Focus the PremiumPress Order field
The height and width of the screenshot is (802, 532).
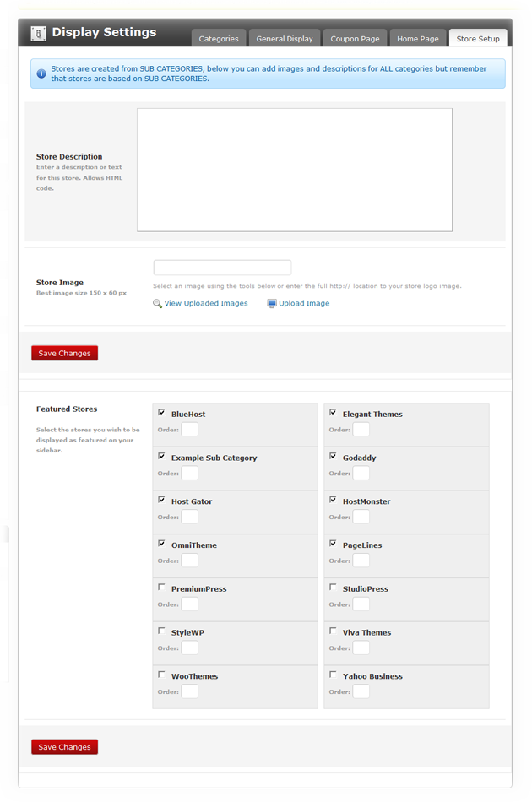tap(190, 604)
